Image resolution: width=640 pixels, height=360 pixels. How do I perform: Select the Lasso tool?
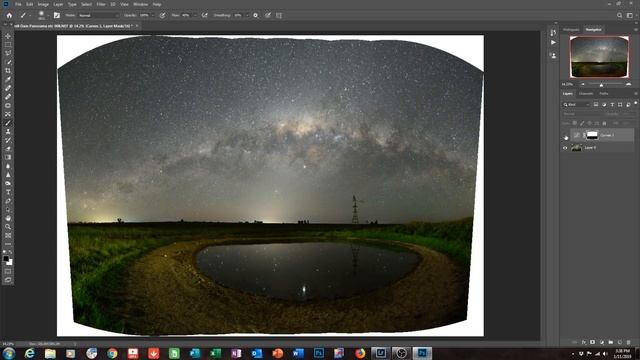[x=8, y=53]
